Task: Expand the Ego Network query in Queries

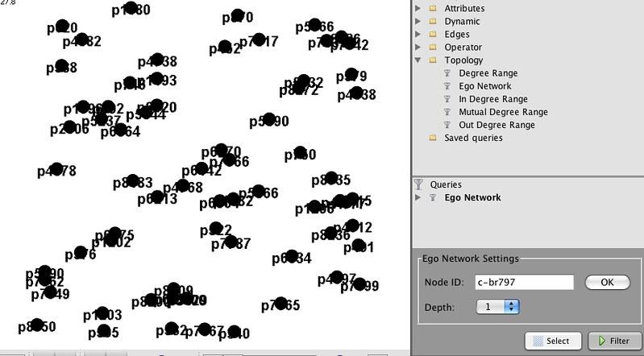Action: tap(418, 197)
